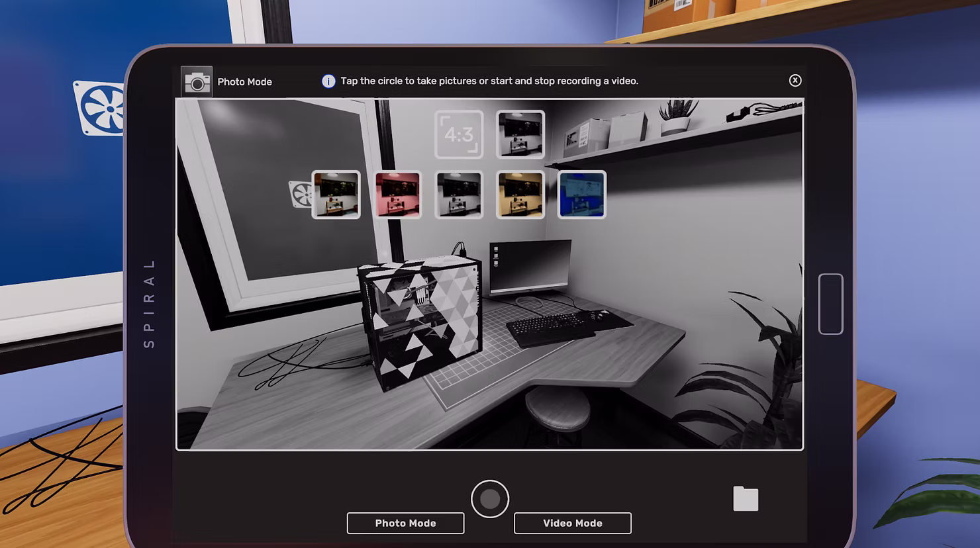Image resolution: width=980 pixels, height=548 pixels.
Task: Open the gallery folder icon
Action: pyautogui.click(x=746, y=499)
